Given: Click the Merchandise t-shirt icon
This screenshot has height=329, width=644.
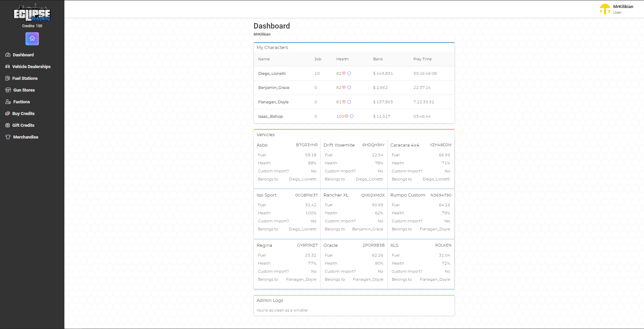Looking at the screenshot, I should [x=8, y=137].
